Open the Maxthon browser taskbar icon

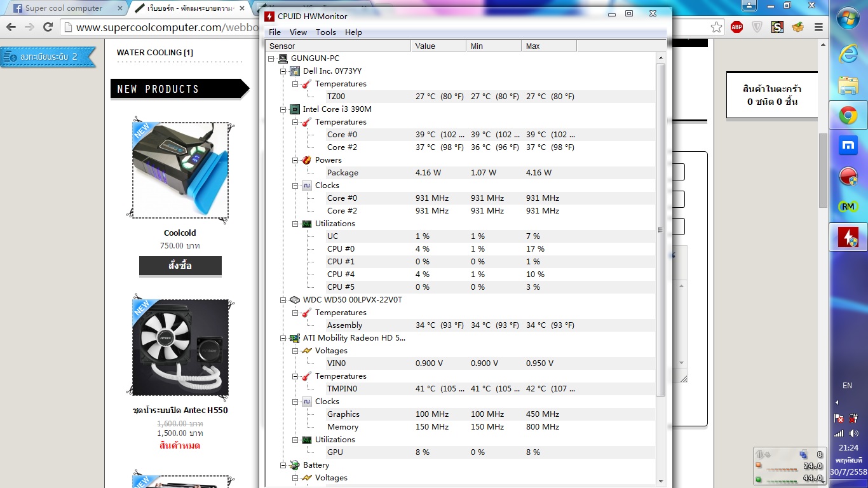point(848,146)
